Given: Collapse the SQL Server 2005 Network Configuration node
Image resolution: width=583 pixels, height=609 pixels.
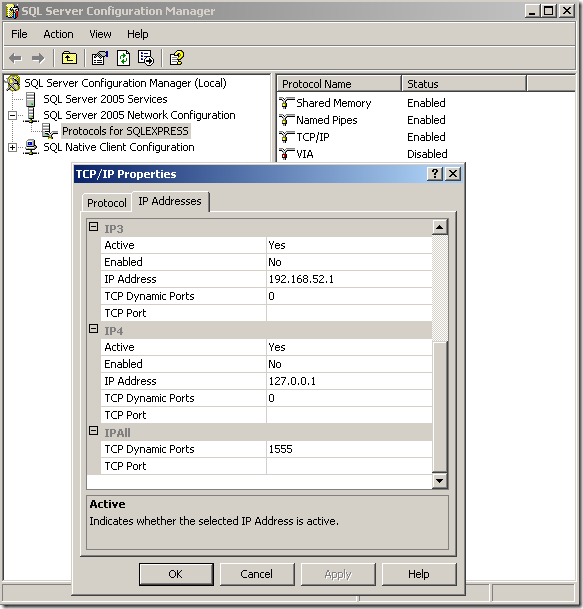Looking at the screenshot, I should tap(12, 115).
